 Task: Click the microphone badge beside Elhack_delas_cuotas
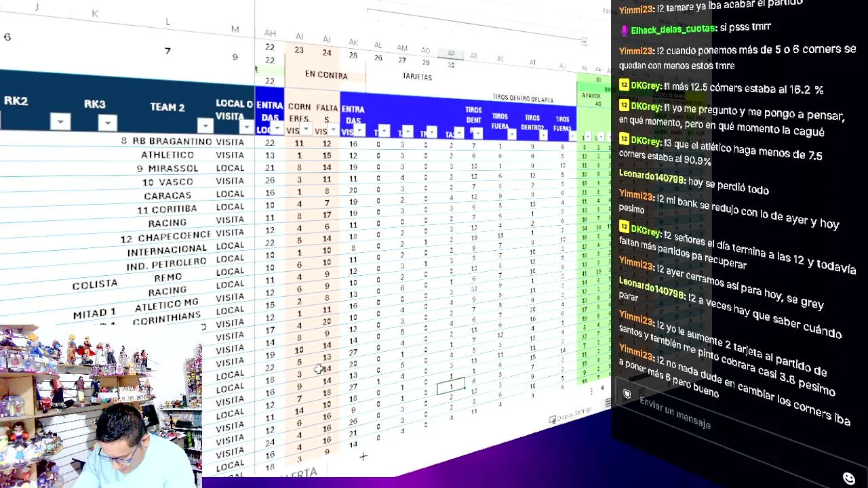[x=625, y=30]
